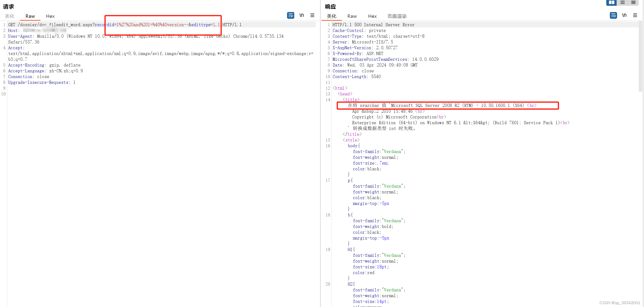The width and height of the screenshot is (644, 307).
Task: Open hamburger menu icon in request panel
Action: pyautogui.click(x=312, y=15)
